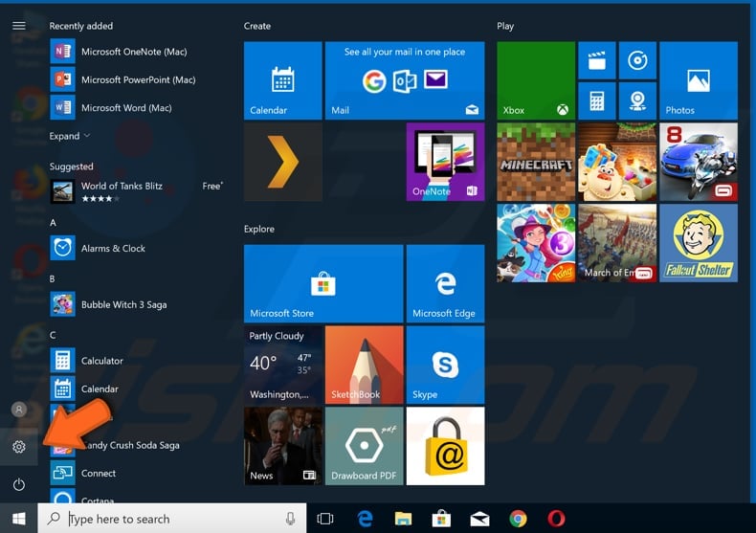756x533 pixels.
Task: Click the Task View taskbar button
Action: pyautogui.click(x=325, y=519)
